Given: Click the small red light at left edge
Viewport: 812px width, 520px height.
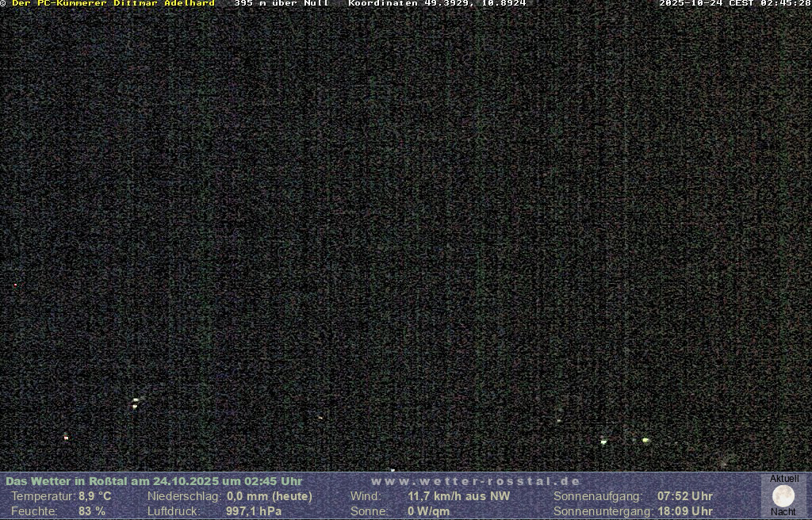Looking at the screenshot, I should [15, 285].
